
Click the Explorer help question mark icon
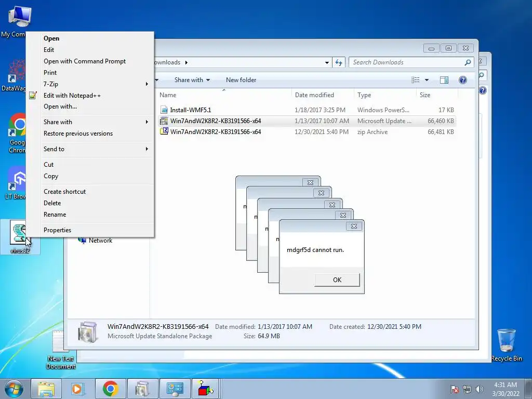tap(462, 79)
